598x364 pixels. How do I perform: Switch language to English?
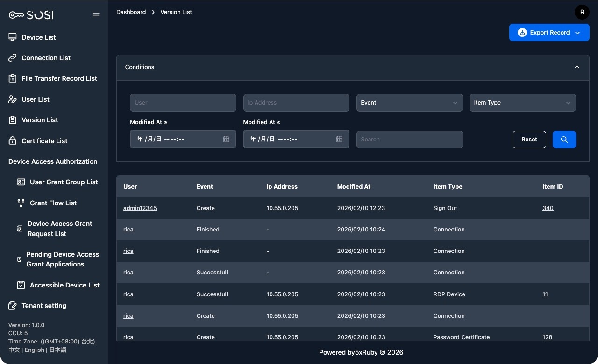34,350
